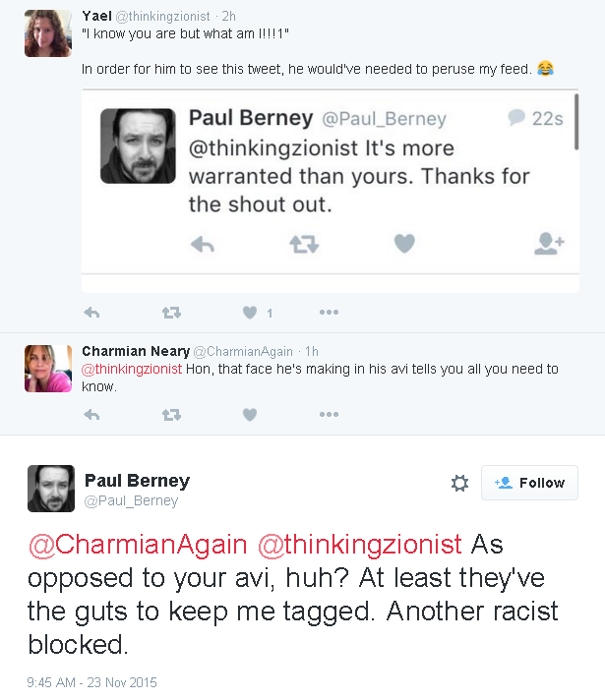Open the gear settings menu
The height and width of the screenshot is (700, 605).
pyautogui.click(x=459, y=483)
